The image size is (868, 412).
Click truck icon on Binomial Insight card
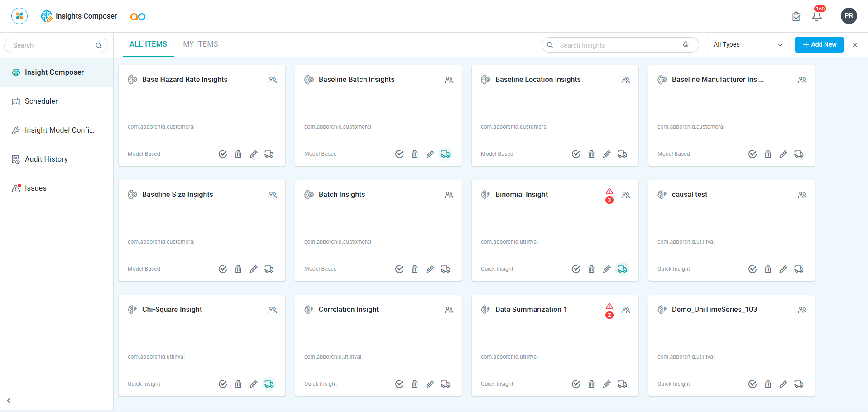[x=622, y=269]
